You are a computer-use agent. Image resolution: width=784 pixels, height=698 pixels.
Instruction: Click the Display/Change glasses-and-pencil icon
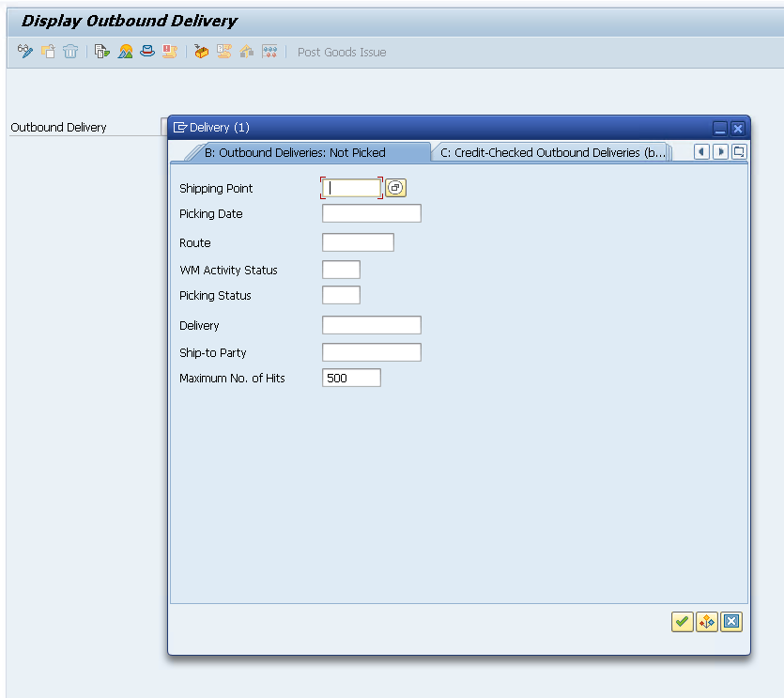(x=25, y=52)
